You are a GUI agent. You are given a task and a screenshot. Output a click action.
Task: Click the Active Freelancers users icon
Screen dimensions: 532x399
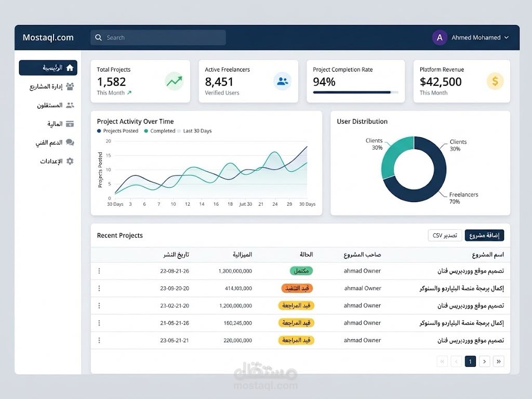[x=282, y=81]
